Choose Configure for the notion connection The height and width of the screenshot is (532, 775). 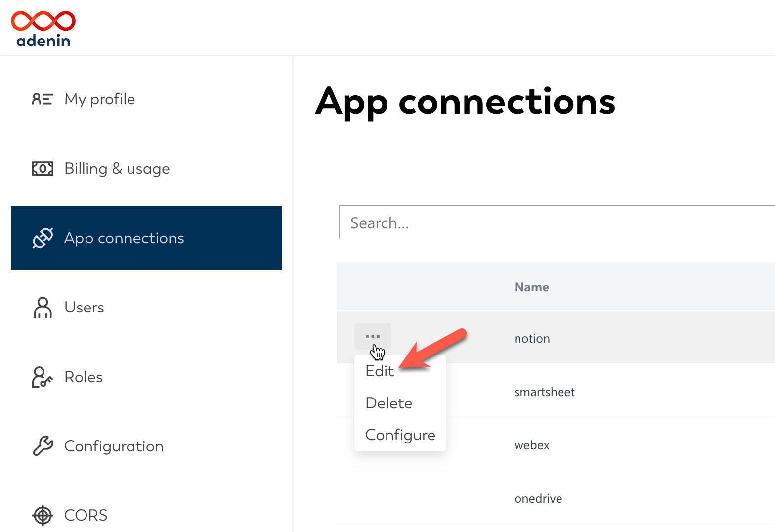(400, 435)
